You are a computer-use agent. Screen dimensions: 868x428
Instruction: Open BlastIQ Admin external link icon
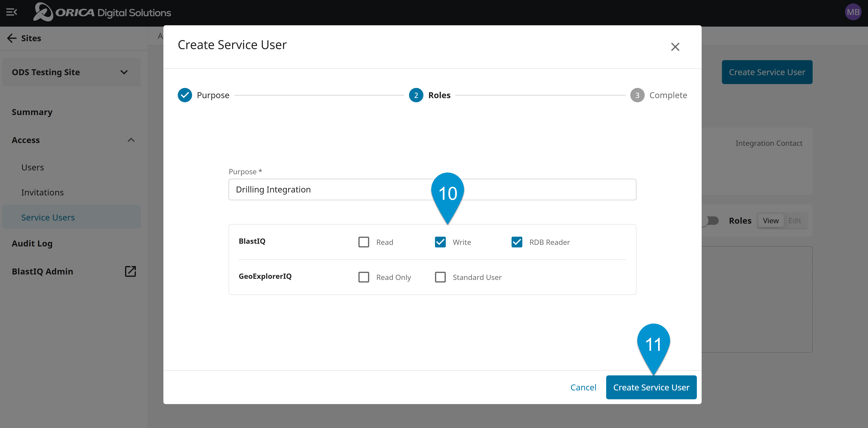pyautogui.click(x=130, y=272)
